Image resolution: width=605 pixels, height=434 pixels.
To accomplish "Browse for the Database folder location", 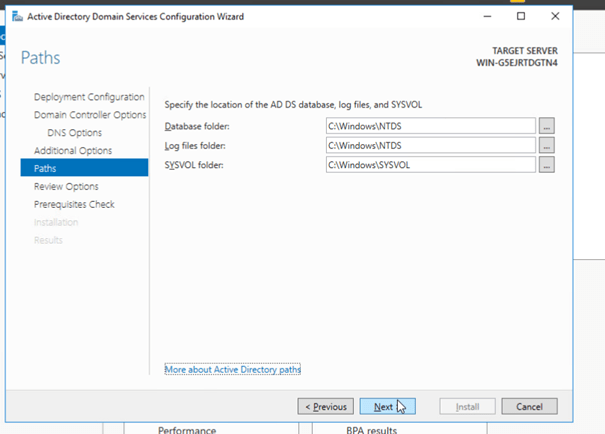I will click(546, 126).
